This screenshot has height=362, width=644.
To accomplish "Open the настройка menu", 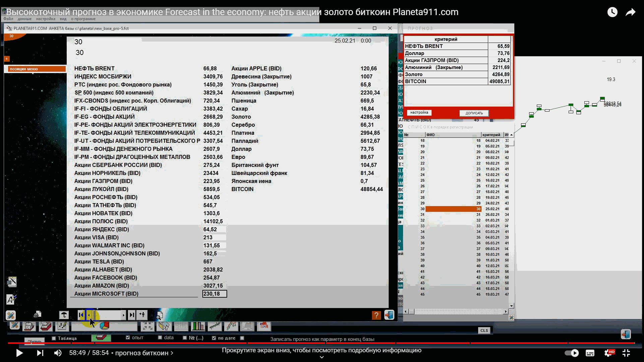I will click(46, 19).
